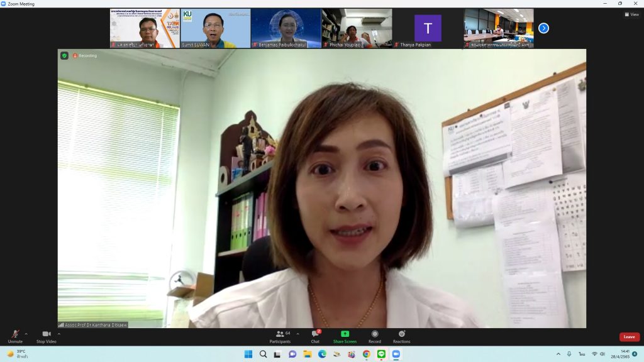
Task: Select Sumit SUWAN's video thumbnail
Action: click(x=215, y=28)
